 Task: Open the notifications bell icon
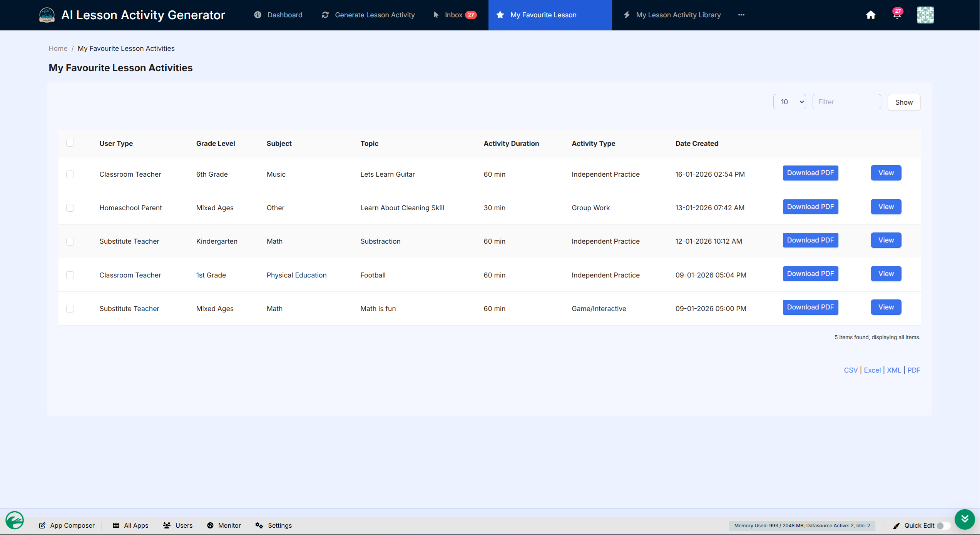coord(897,15)
